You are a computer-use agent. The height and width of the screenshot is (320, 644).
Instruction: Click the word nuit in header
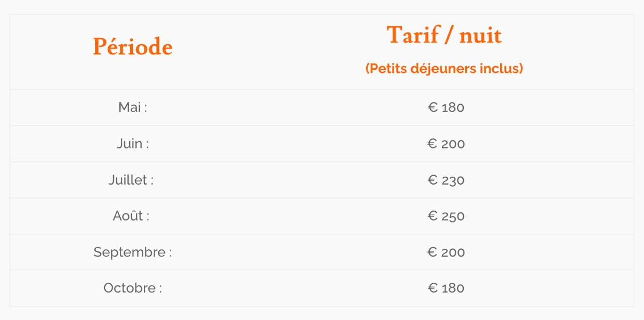[x=480, y=36]
